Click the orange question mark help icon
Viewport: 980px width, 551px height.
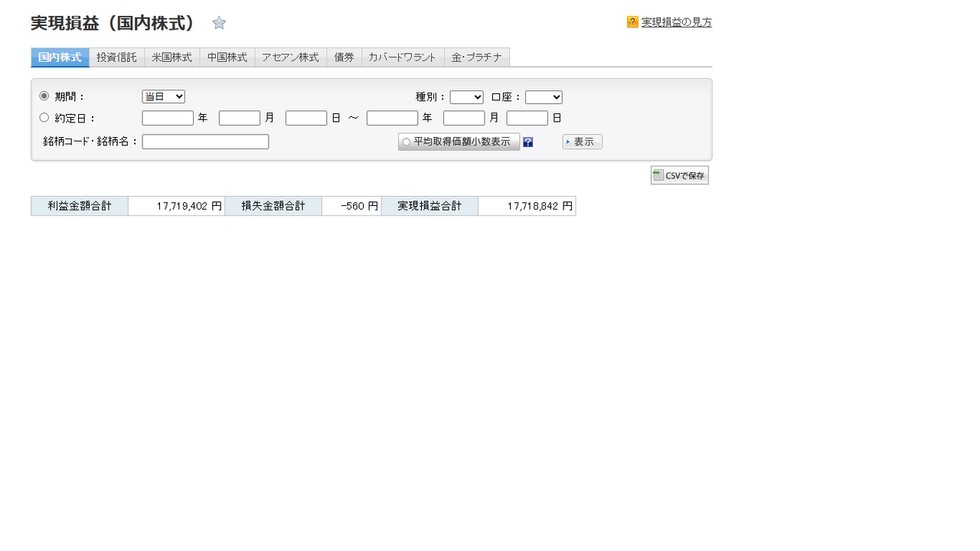point(632,22)
